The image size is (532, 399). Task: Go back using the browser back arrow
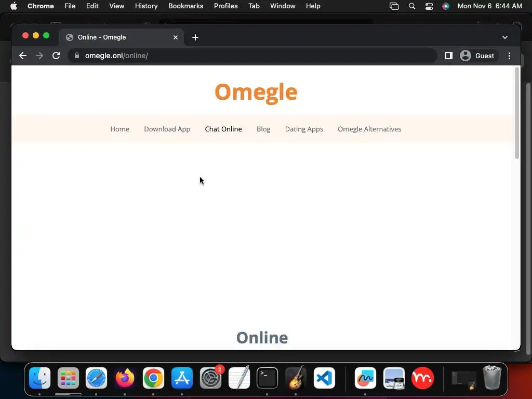[23, 56]
